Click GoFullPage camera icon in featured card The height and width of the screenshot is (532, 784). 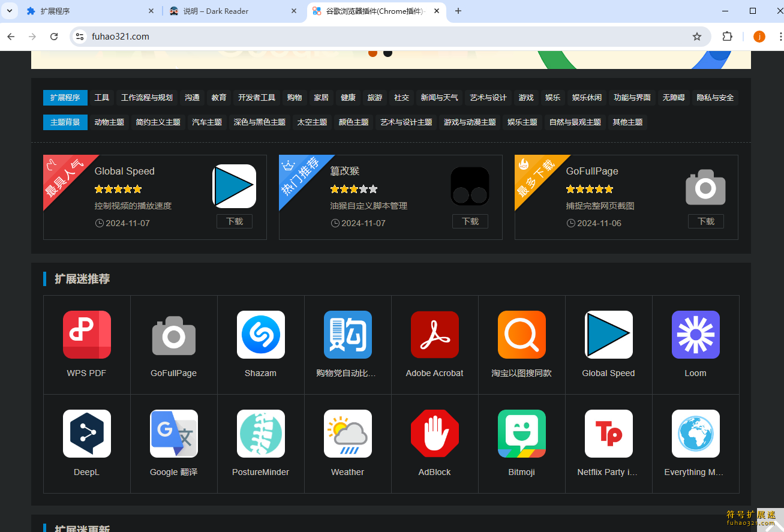coord(705,187)
